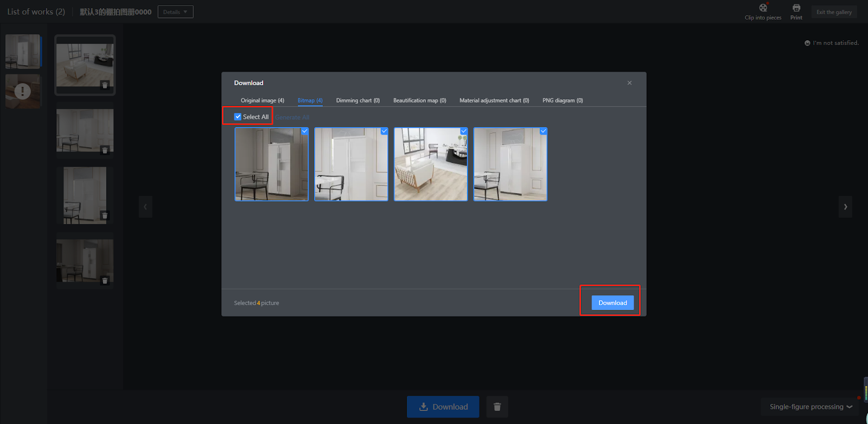Click the Generate All link
Viewport: 868px width, 424px height.
click(292, 117)
